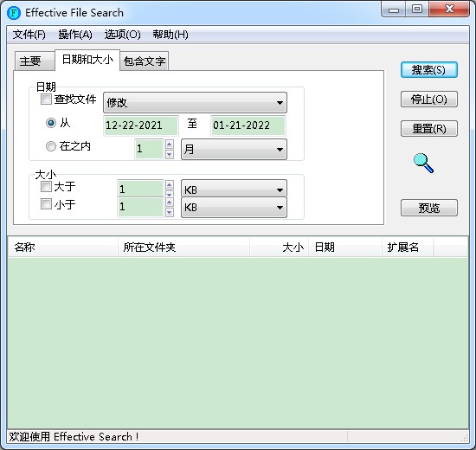Tick the 大于 size checkbox
The width and height of the screenshot is (476, 450).
tap(46, 186)
